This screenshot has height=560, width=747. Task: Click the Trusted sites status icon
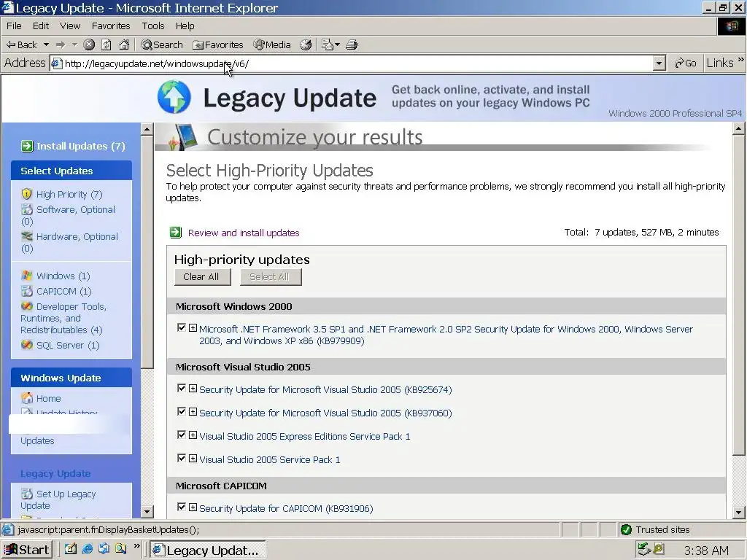pos(626,529)
